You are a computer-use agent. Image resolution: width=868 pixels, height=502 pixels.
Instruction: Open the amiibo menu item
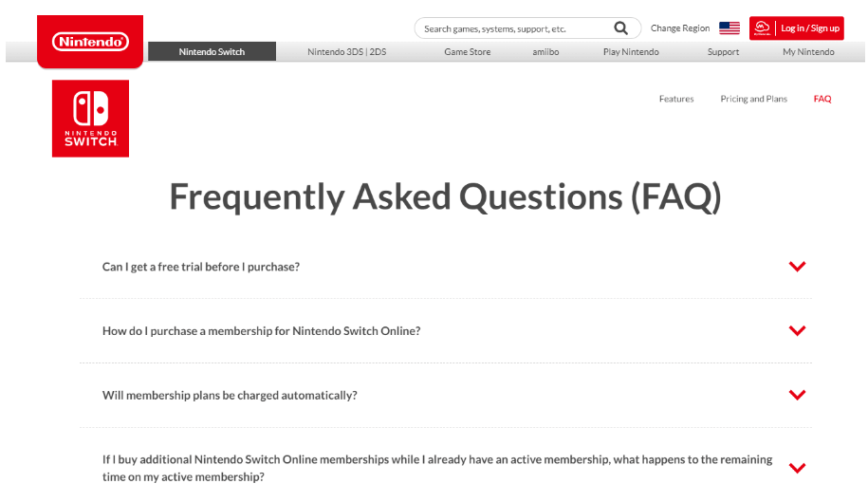545,51
